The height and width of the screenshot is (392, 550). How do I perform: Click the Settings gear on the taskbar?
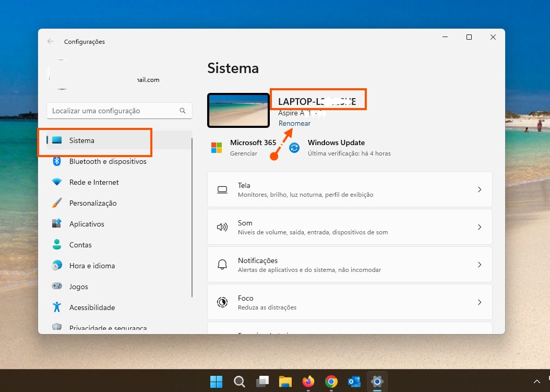click(x=377, y=382)
